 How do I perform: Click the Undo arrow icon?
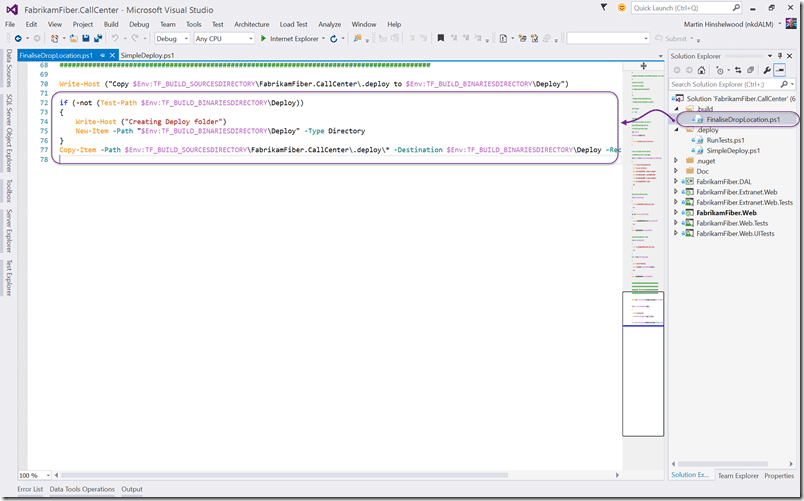pyautogui.click(x=115, y=38)
